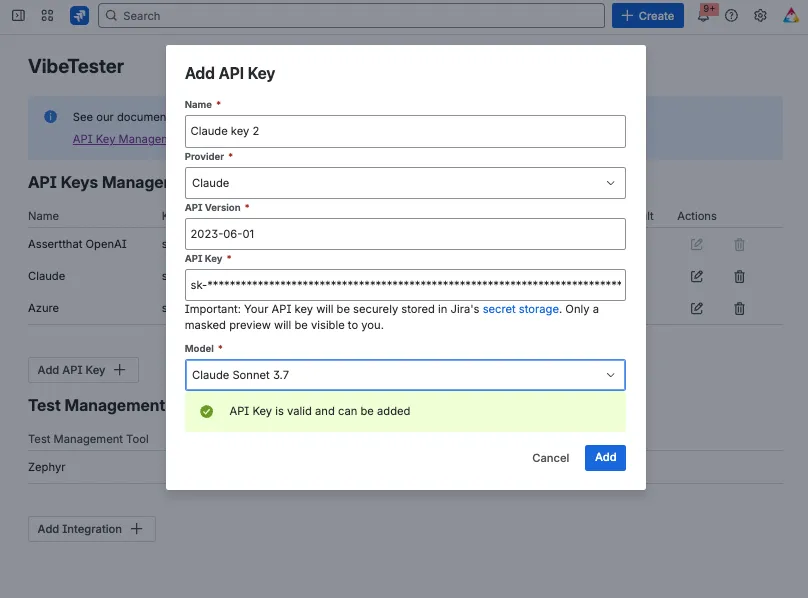Click the Create button
The image size is (808, 598).
[648, 15]
